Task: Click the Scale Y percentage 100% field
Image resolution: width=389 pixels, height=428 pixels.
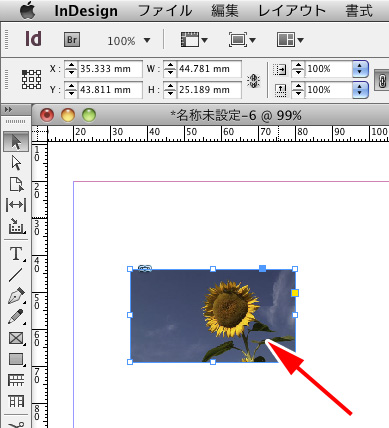Action: click(x=329, y=90)
